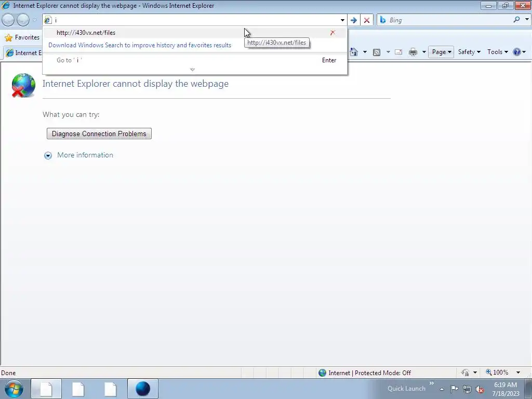The width and height of the screenshot is (532, 399).
Task: Expand the suggestion list chevron
Action: click(192, 70)
